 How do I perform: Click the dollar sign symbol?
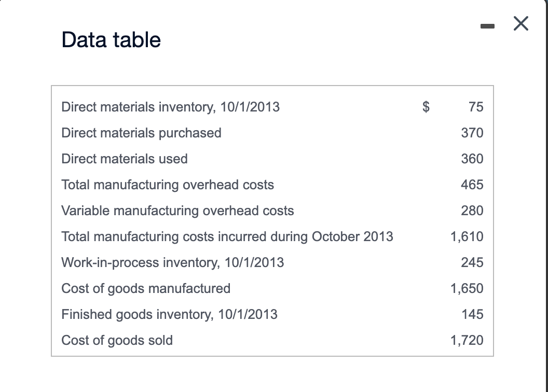(x=425, y=107)
